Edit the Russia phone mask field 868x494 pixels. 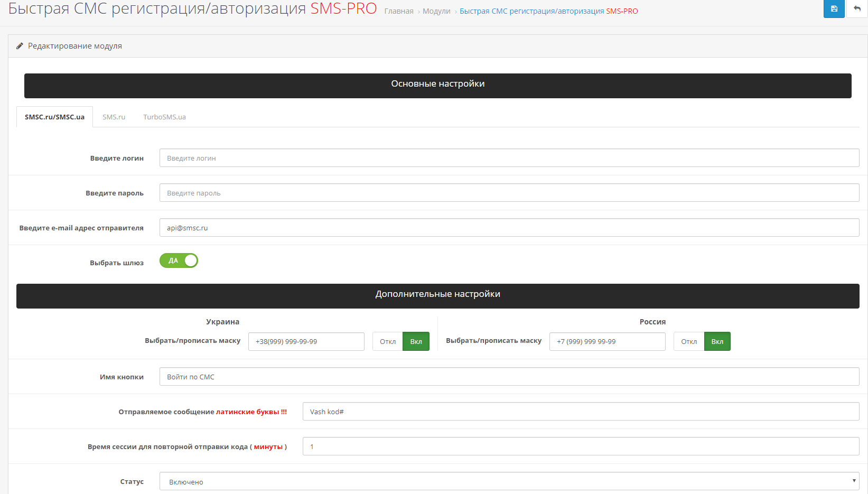pos(608,341)
